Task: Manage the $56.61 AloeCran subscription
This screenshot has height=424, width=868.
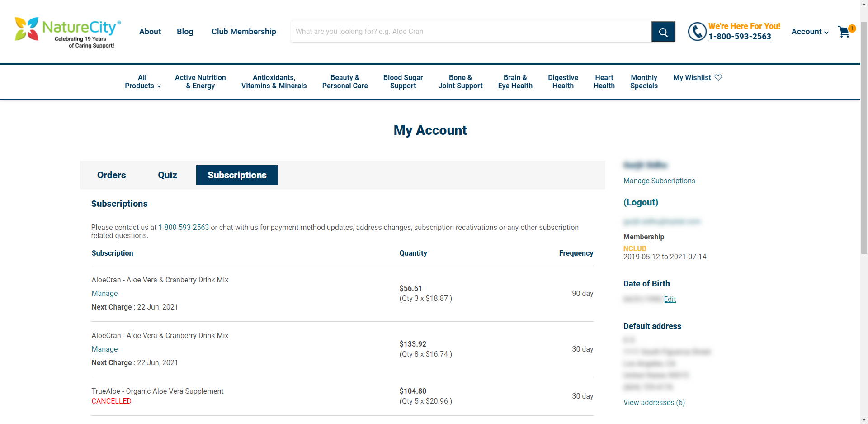Action: [x=104, y=293]
